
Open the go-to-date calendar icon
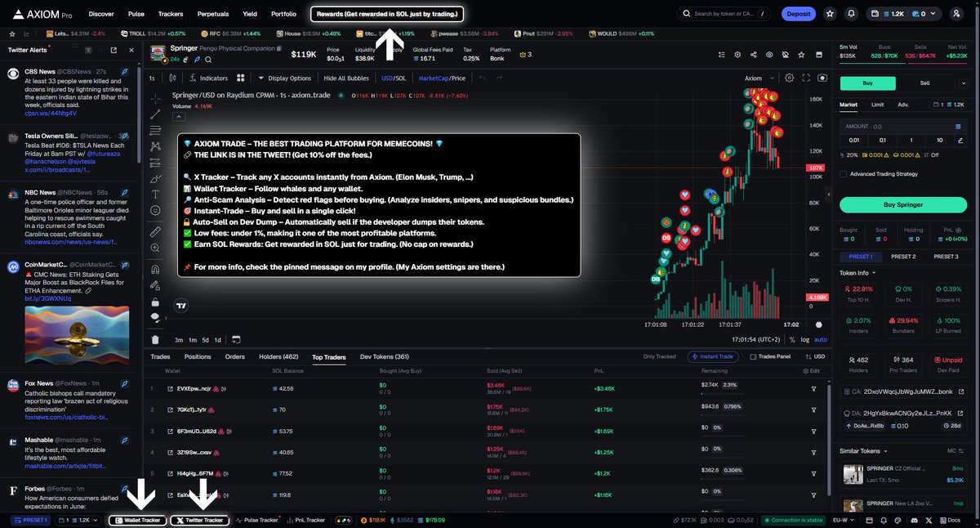236,339
